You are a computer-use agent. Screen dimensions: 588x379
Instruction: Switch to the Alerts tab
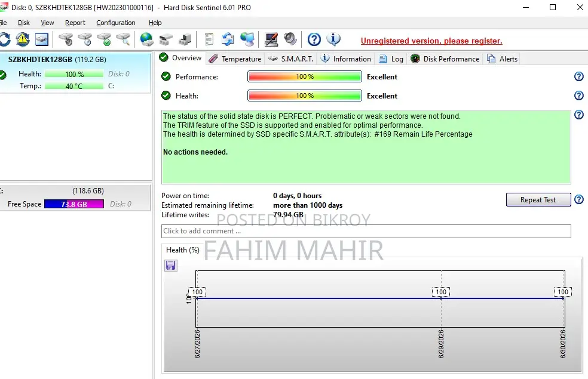502,59
